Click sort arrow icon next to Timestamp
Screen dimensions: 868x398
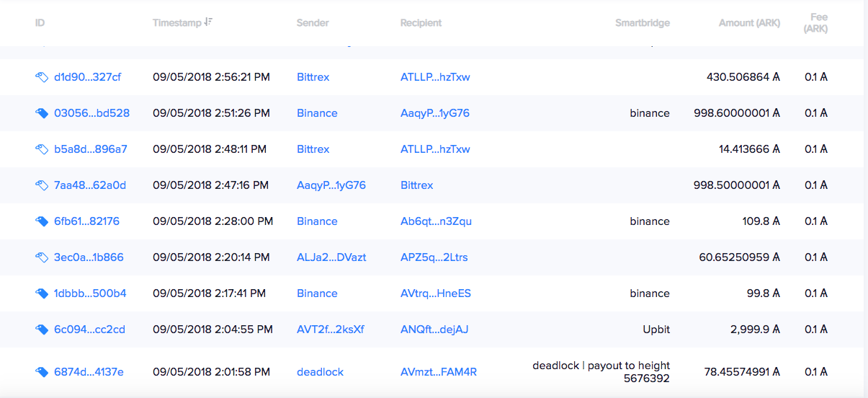(x=208, y=22)
